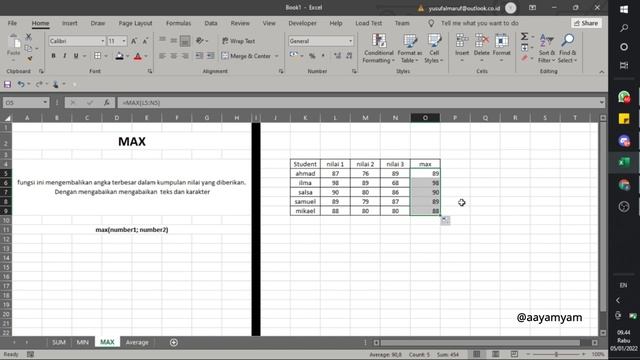The image size is (640, 360).
Task: Open Sort & Filter menu
Action: point(547,48)
